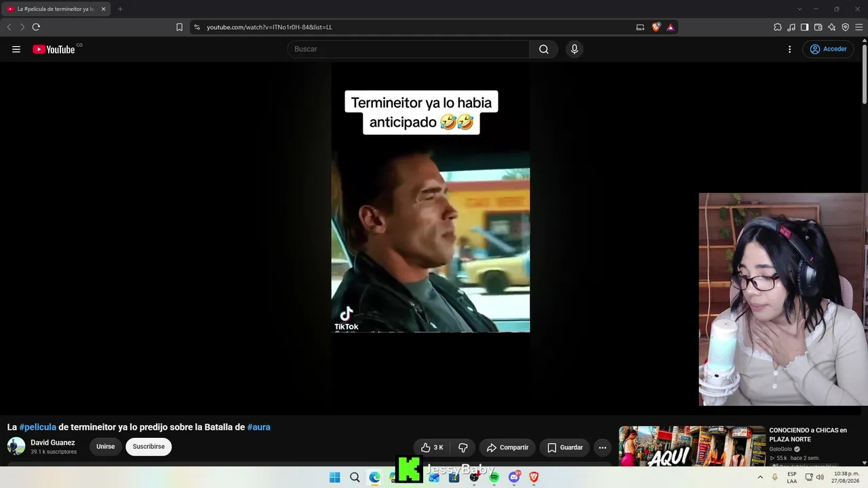This screenshot has height=488, width=868.
Task: Expand the tab search dropdown chevron
Action: [x=800, y=9]
